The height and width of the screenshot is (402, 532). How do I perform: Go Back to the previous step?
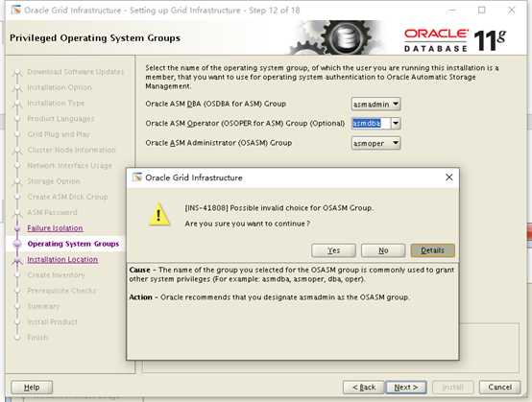(x=364, y=387)
